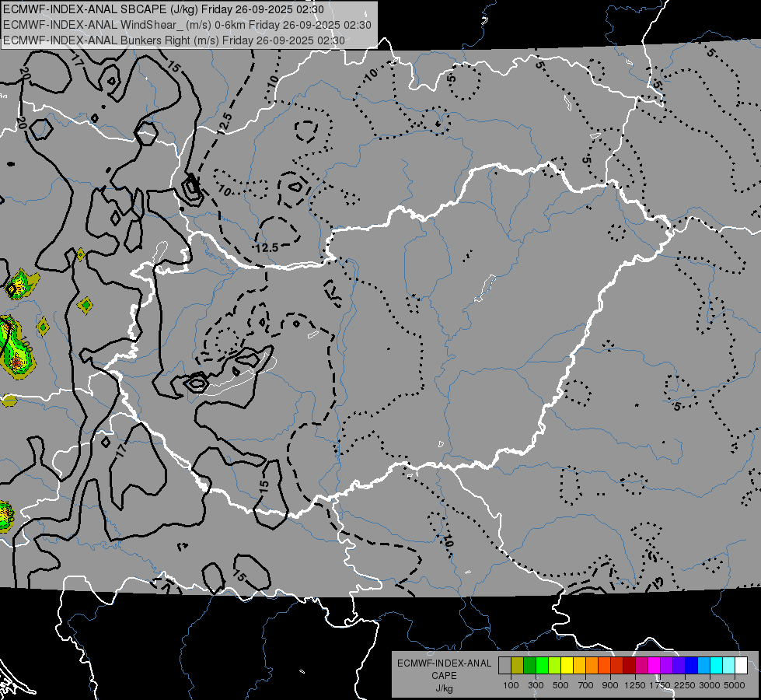
Task: Select the dark red CAPE legend swatch
Action: 630,665
